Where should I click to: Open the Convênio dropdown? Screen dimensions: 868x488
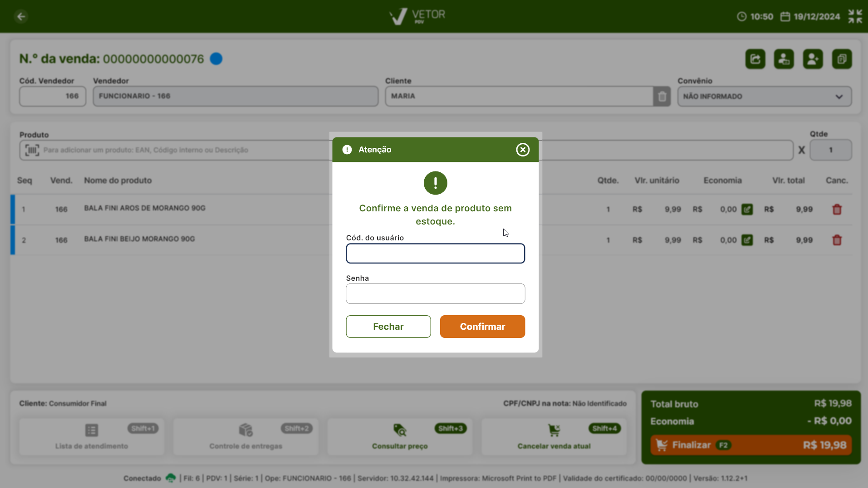coord(765,96)
